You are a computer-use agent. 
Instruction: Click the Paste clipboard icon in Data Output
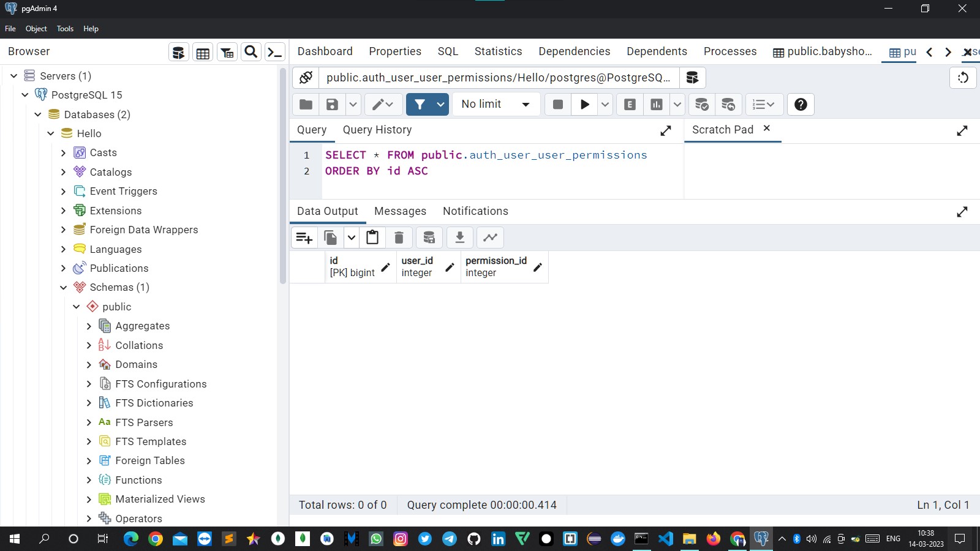click(372, 238)
